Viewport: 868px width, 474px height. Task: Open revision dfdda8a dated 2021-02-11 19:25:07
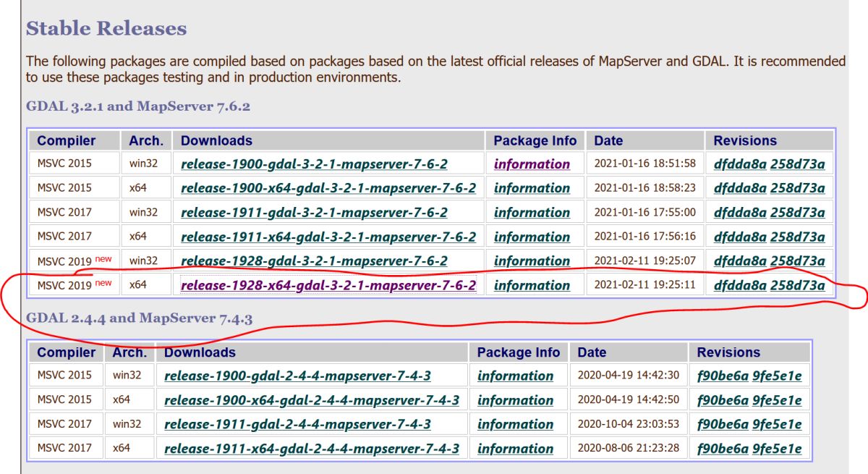740,261
